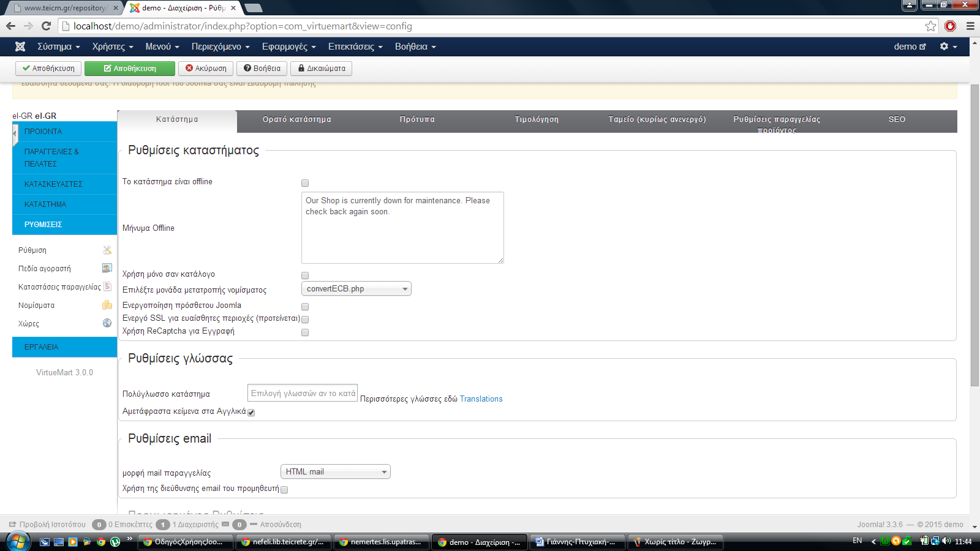
Task: Click the page's vertical scrollbar thumb
Action: [974, 236]
